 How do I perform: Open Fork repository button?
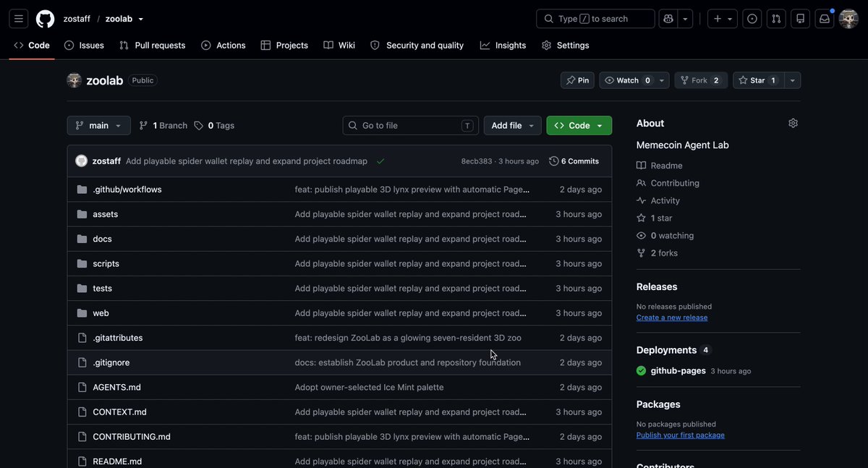coord(701,80)
